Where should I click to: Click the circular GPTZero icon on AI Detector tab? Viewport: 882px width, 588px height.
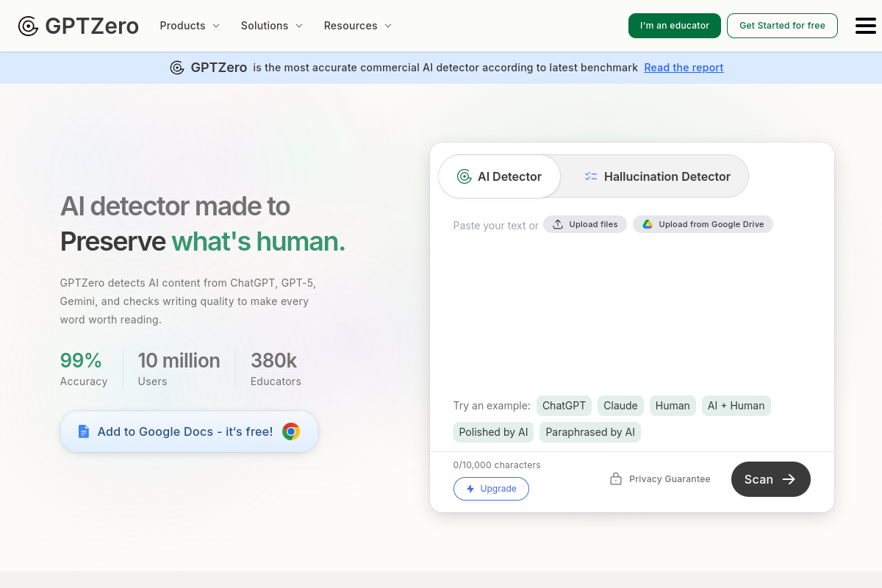(464, 176)
